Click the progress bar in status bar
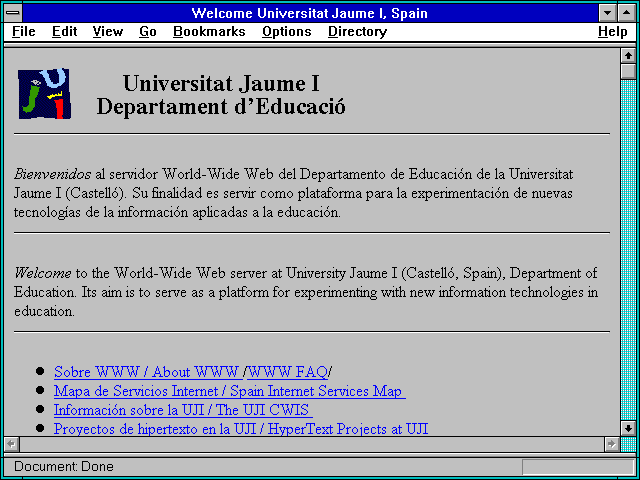This screenshot has width=640, height=480. pos(578,467)
